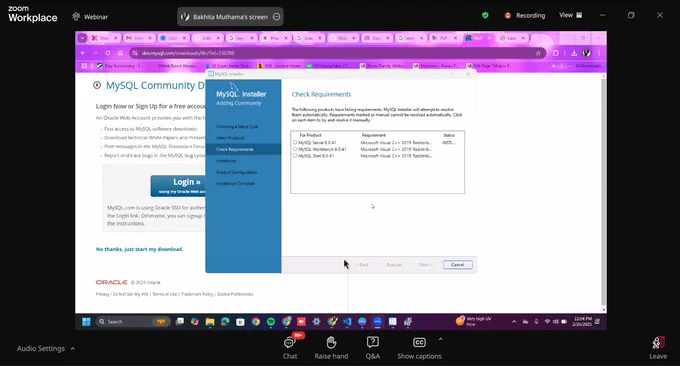Viewport: 680px width, 366px height.
Task: Open options beside Bakhita Muthama's screen
Action: coord(276,17)
